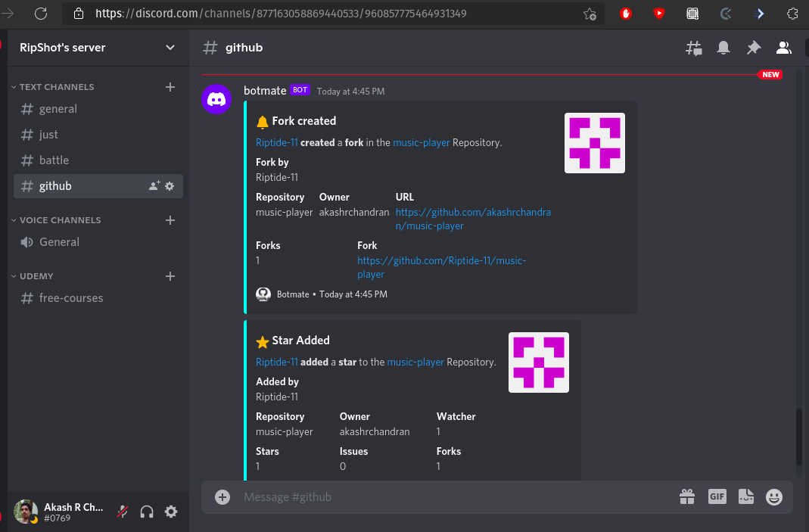Toggle deafen headphones icon
Viewport: 809px width, 532px height.
[147, 512]
